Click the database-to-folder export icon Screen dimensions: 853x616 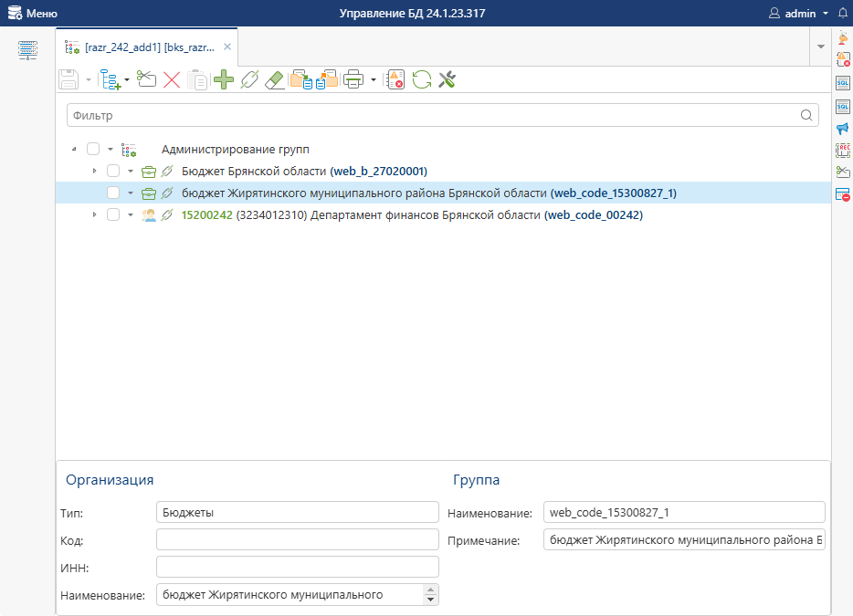point(327,80)
